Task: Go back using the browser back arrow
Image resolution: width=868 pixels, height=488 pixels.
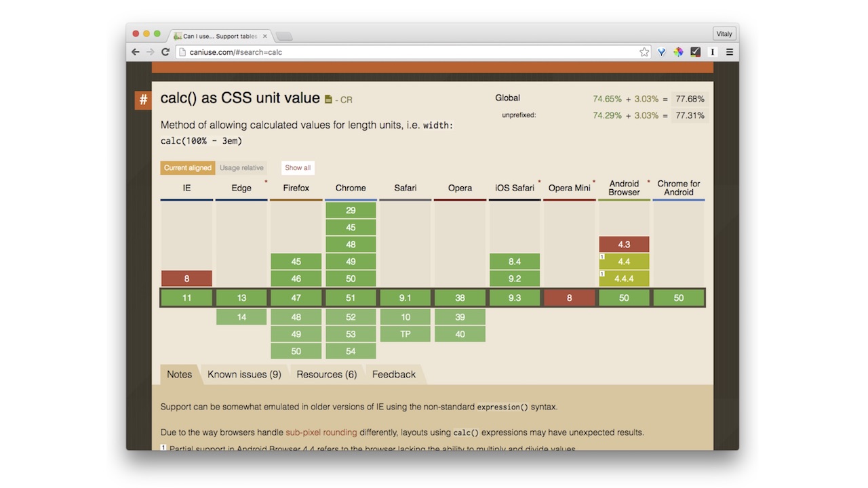Action: pyautogui.click(x=136, y=52)
